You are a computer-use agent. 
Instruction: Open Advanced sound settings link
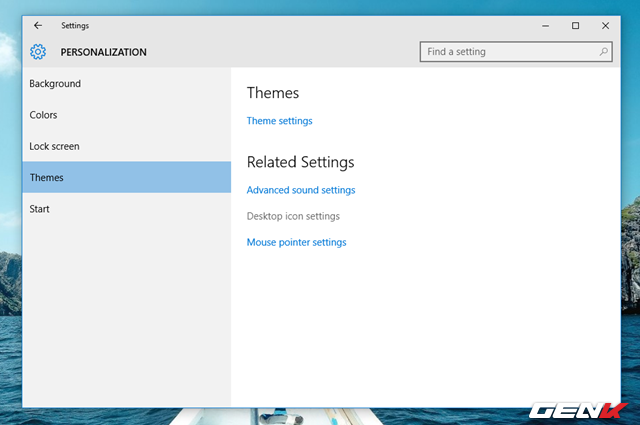tap(301, 190)
